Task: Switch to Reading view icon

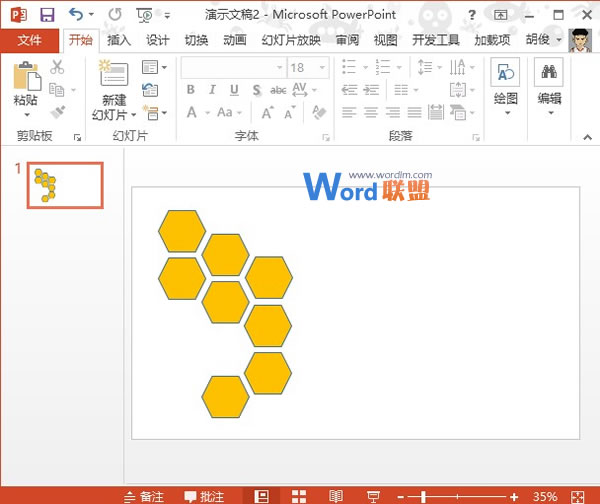Action: click(x=336, y=496)
